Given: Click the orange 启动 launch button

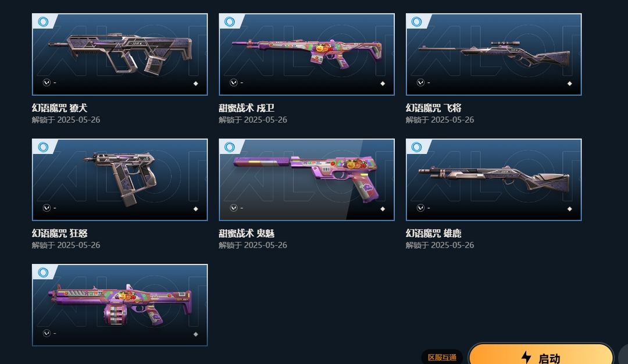Looking at the screenshot, I should (541, 354).
